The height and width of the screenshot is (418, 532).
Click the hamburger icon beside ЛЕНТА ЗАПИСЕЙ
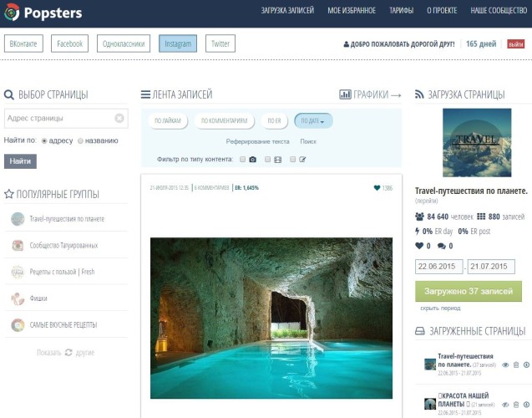(145, 94)
